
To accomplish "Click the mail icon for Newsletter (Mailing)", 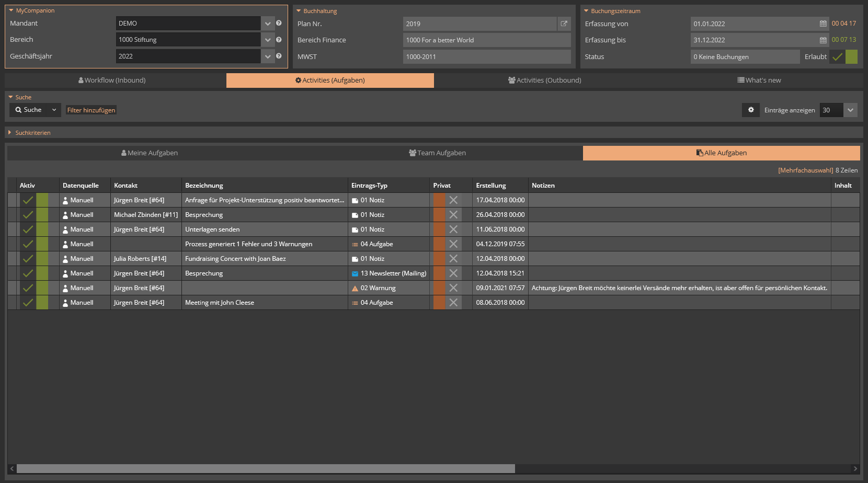I will click(x=355, y=273).
